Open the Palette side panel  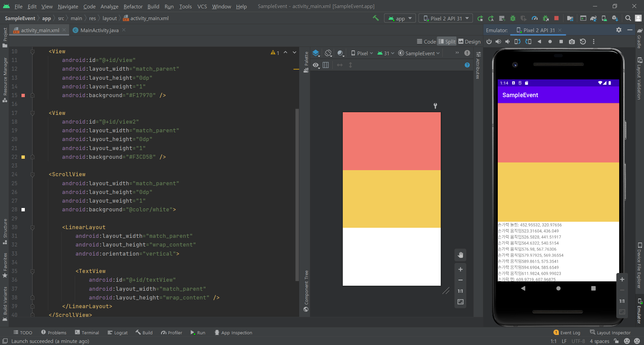point(306,62)
